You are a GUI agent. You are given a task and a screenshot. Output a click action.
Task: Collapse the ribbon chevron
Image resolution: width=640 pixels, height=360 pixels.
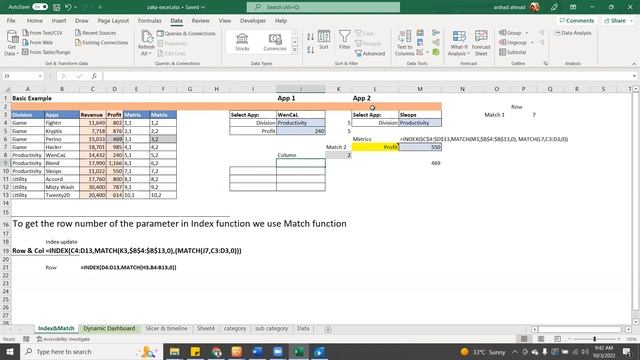(634, 64)
